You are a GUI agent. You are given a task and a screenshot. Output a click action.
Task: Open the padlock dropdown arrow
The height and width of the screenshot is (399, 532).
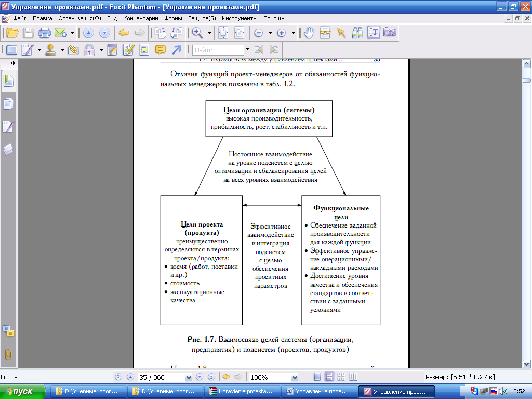(x=101, y=50)
